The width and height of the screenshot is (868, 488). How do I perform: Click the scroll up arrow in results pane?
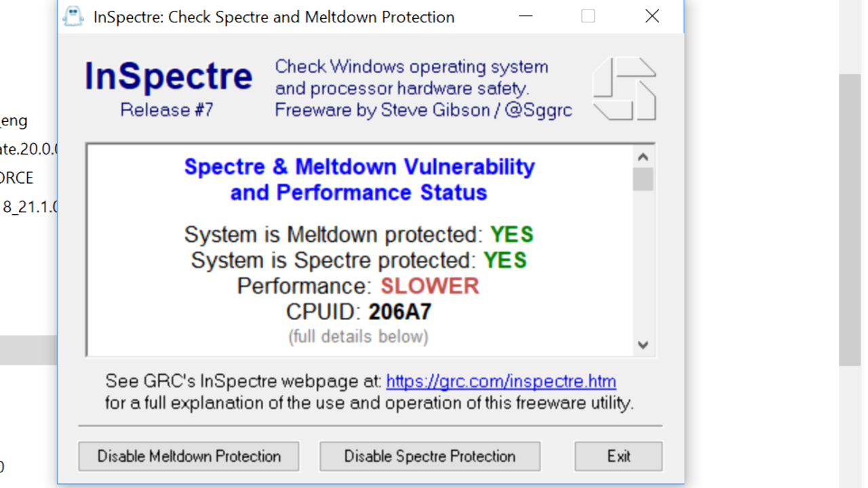coord(644,157)
